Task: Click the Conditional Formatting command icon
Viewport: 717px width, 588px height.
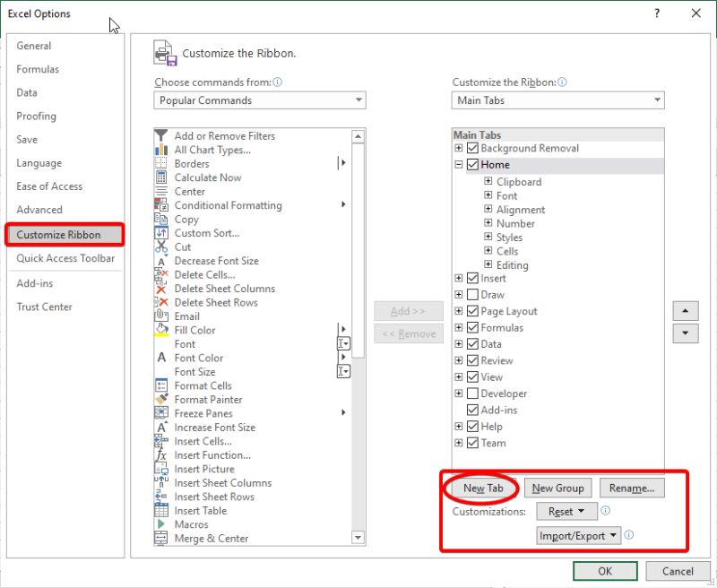Action: (162, 205)
